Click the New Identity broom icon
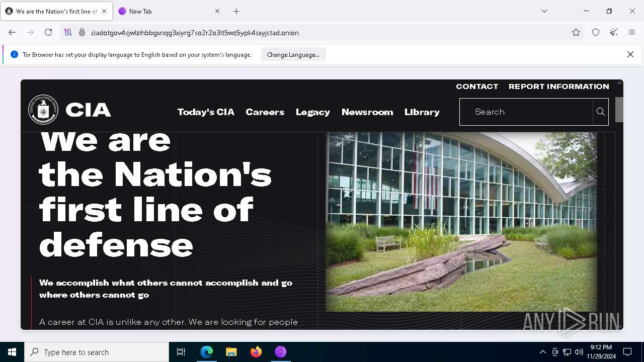 [x=614, y=32]
